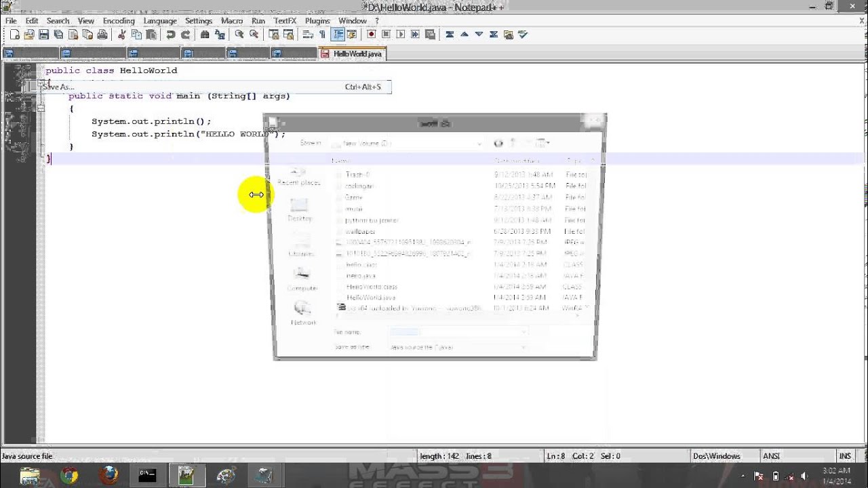Collapse the fold marker beside main method brace
868x488 pixels.
tap(41, 108)
